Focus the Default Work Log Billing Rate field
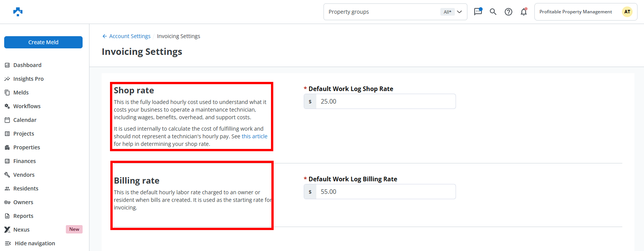Image resolution: width=644 pixels, height=251 pixels. click(x=385, y=192)
